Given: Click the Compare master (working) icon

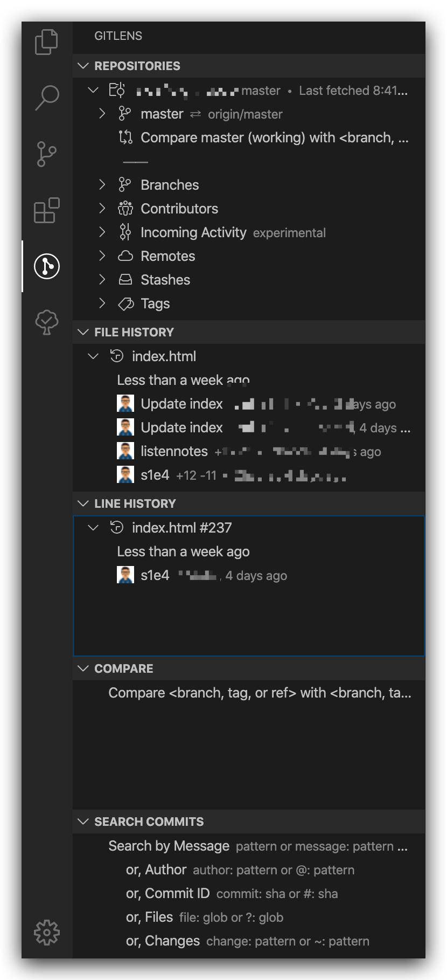Looking at the screenshot, I should tap(125, 137).
